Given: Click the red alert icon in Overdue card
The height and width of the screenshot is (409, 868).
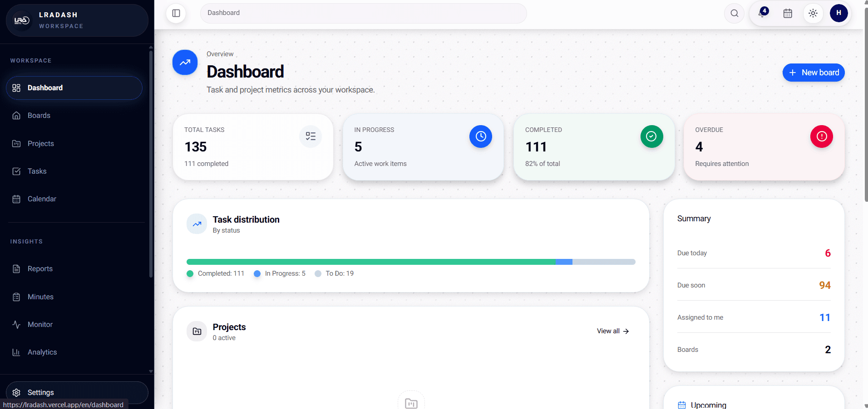Looking at the screenshot, I should click(822, 136).
